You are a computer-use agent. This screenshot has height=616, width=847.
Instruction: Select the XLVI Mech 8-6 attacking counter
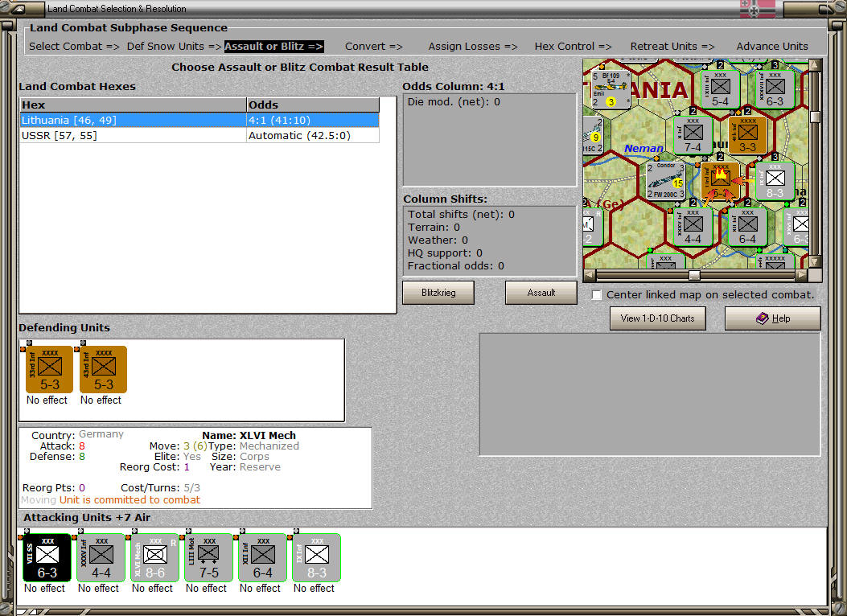point(154,557)
